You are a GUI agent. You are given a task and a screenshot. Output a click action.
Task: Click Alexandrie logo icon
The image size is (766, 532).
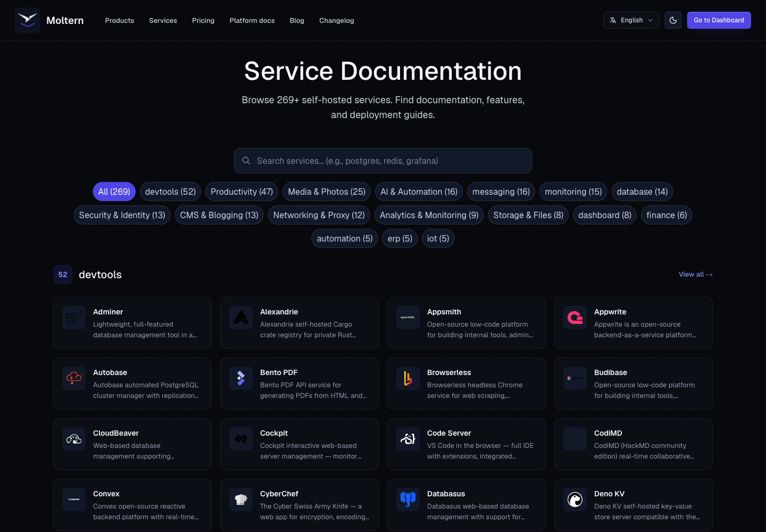point(241,318)
